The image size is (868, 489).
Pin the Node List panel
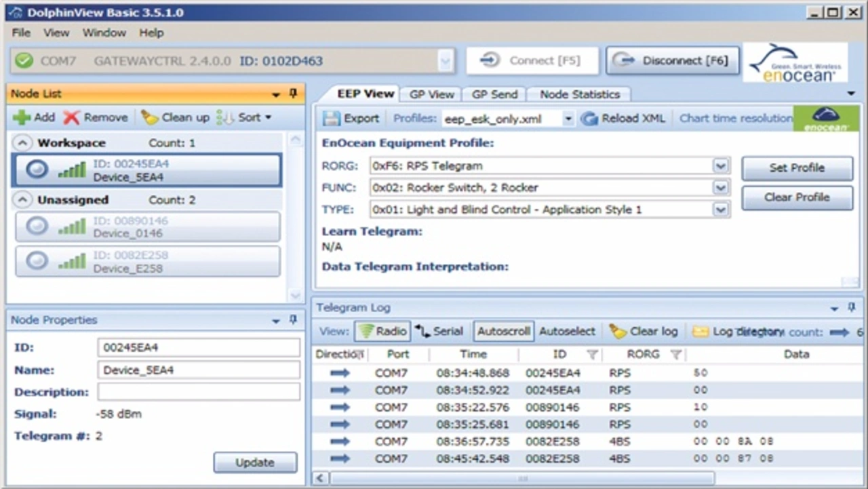(293, 94)
